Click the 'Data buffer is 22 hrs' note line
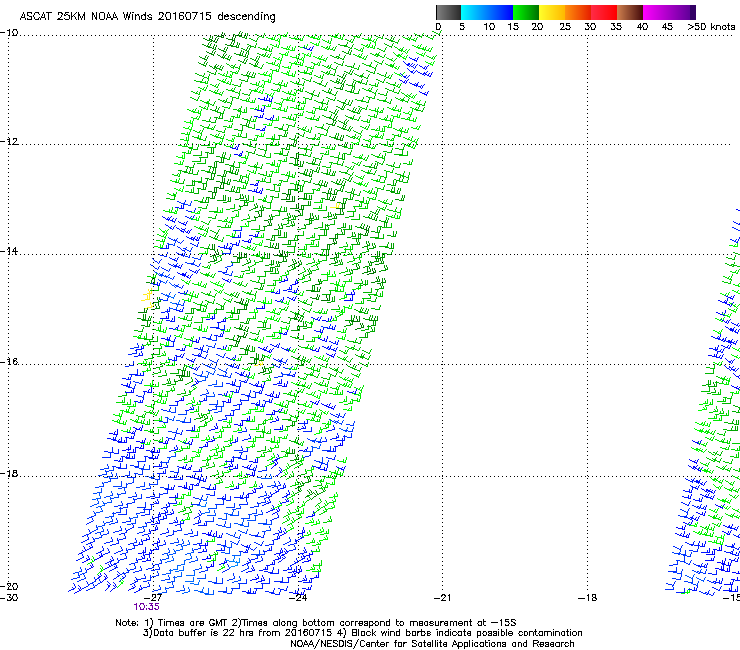This screenshot has width=740, height=650. point(362,633)
